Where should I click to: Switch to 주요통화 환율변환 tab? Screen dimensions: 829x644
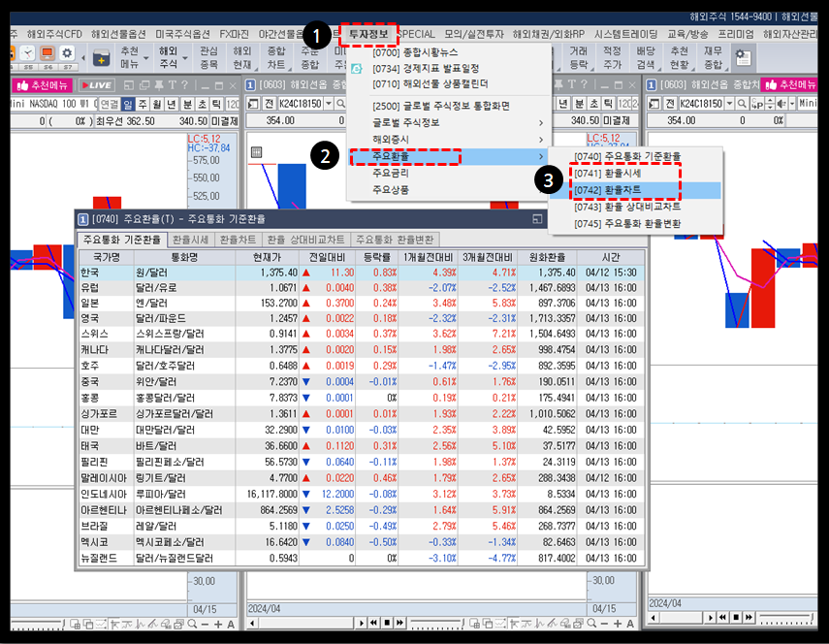point(395,240)
